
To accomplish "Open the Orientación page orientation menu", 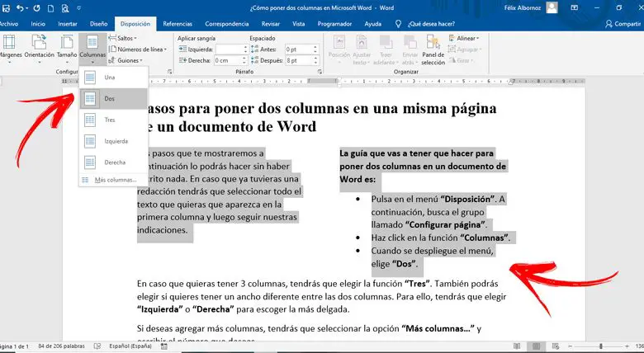I will click(x=39, y=49).
